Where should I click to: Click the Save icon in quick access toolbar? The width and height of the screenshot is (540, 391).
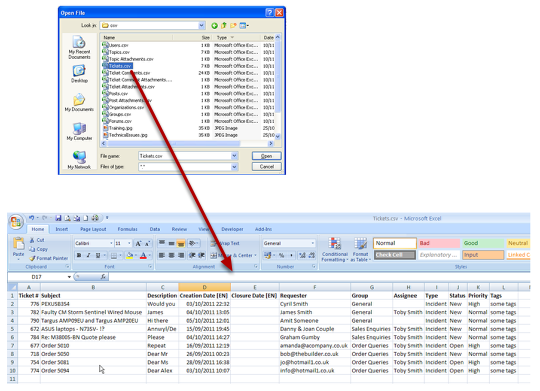click(58, 218)
